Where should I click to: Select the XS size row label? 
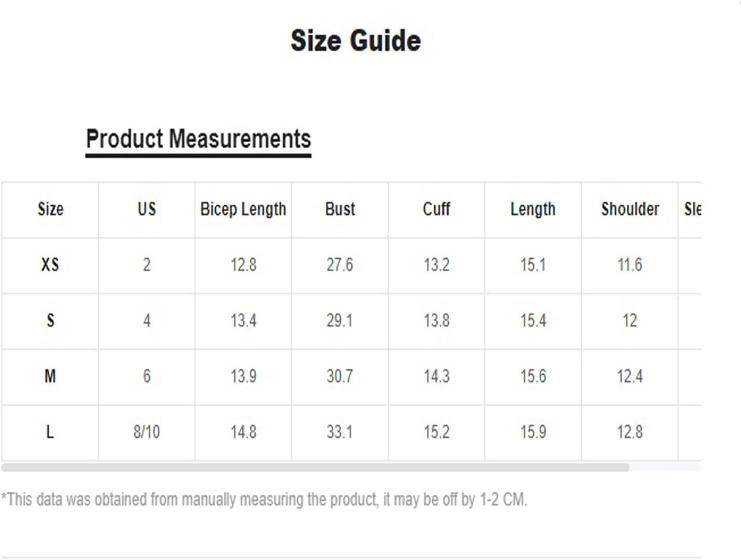tap(50, 265)
